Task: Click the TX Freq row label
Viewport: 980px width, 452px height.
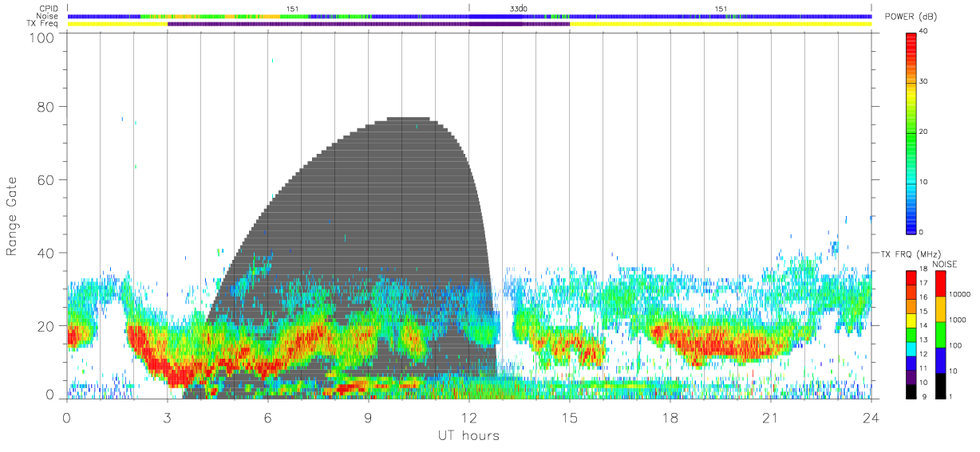Action: (x=42, y=23)
